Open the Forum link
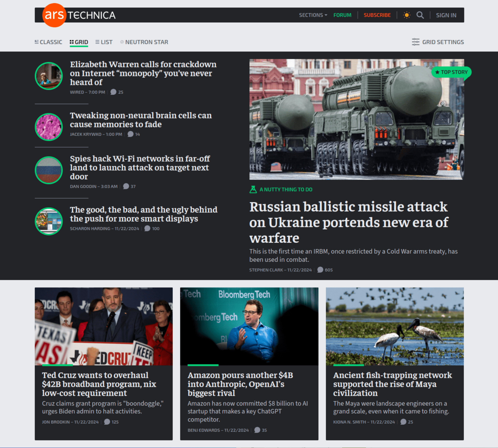This screenshot has width=498, height=448. tap(342, 15)
